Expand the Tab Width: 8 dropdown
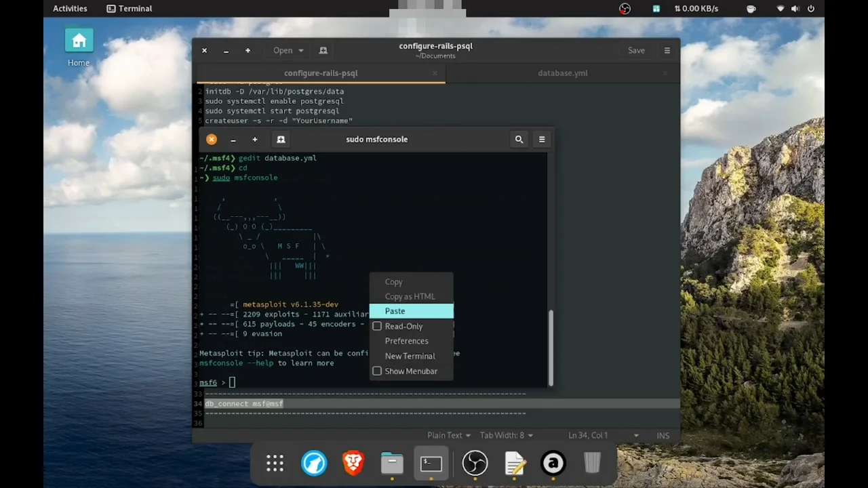The height and width of the screenshot is (488, 868). pyautogui.click(x=506, y=436)
